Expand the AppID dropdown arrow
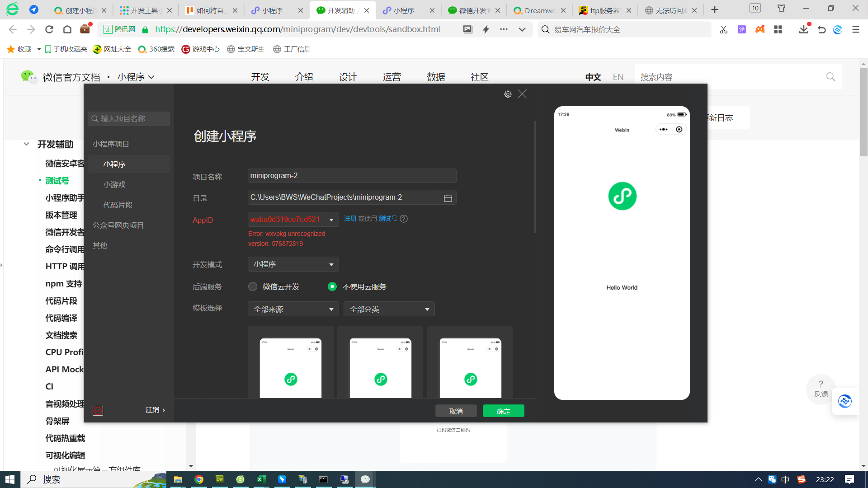 (331, 220)
